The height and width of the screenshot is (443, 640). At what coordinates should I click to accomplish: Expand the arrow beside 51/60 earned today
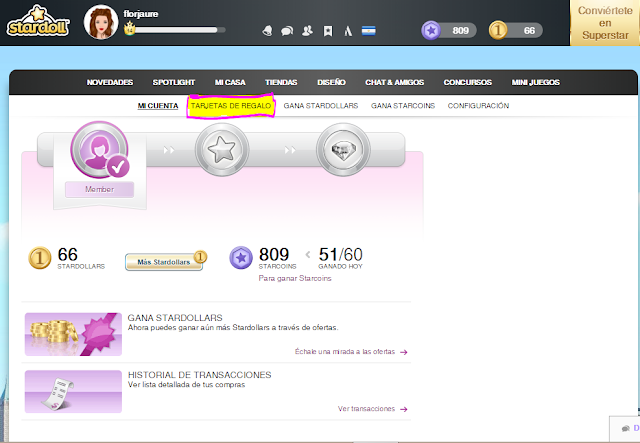[x=308, y=255]
